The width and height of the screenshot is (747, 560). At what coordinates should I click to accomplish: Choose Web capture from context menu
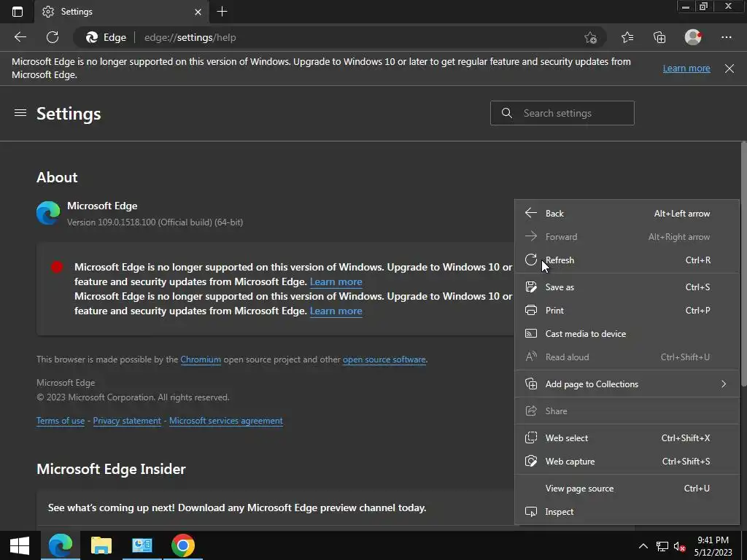[627, 461]
